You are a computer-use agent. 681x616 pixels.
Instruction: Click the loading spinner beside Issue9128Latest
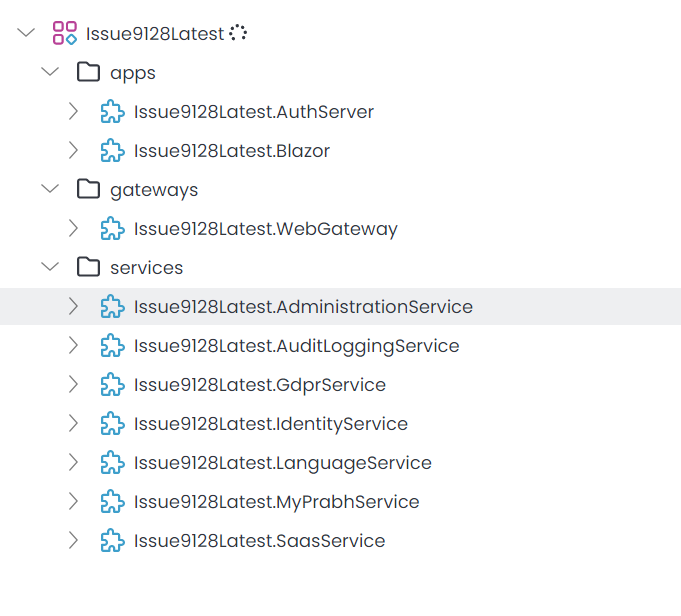point(238,33)
